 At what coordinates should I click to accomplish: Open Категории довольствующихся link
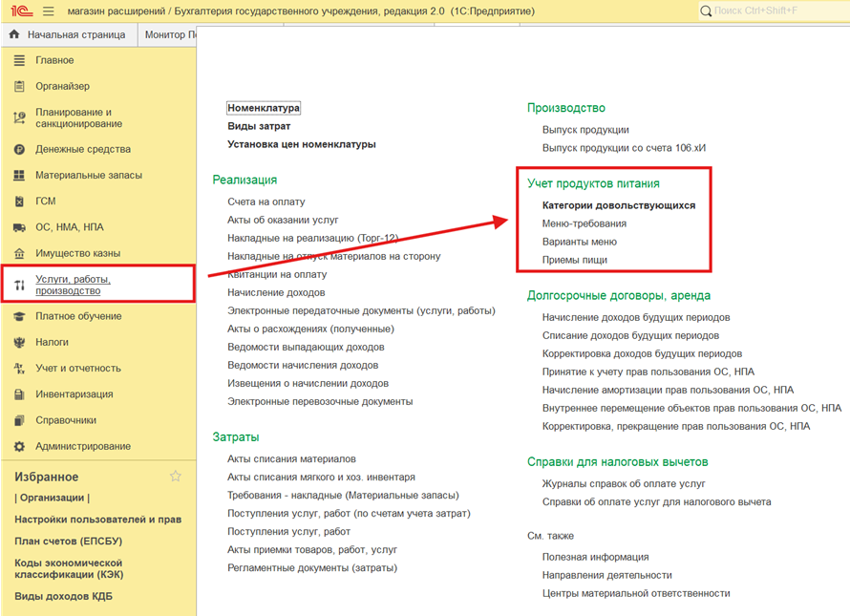pos(619,205)
